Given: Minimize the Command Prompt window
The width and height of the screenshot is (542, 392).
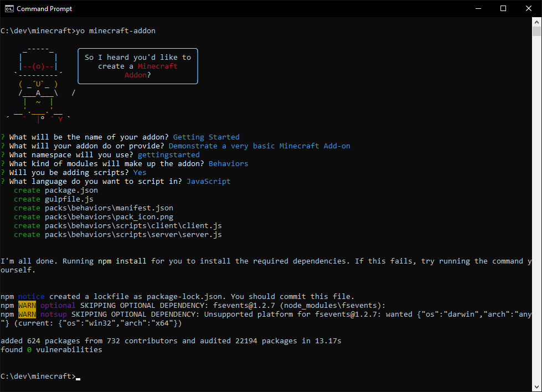Looking at the screenshot, I should (477, 8).
